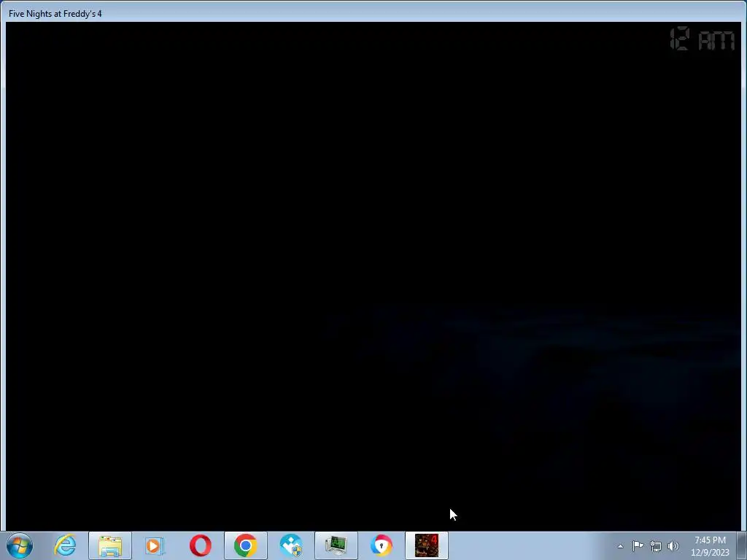Open the Windows Explorer folder icon
747x560 pixels.
point(110,545)
